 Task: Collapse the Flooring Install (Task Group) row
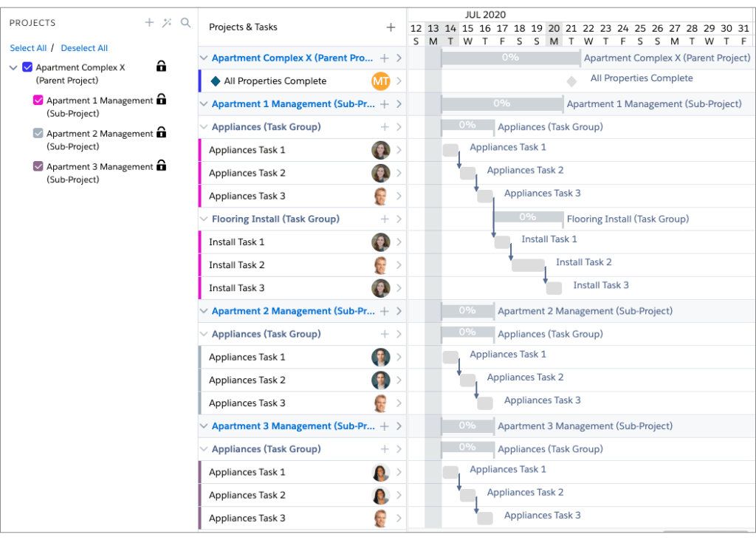tap(204, 219)
